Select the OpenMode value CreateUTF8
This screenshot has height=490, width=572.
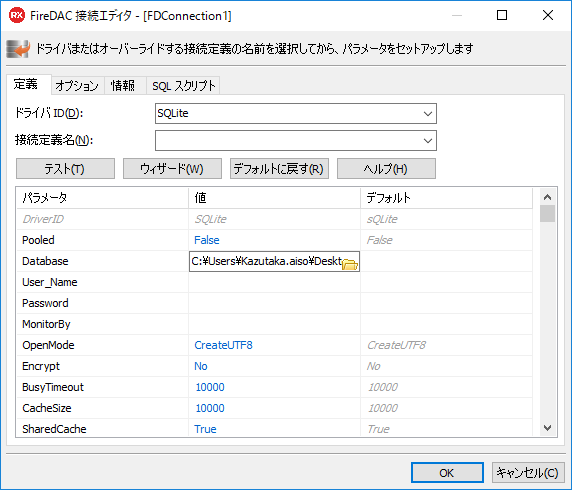[223, 345]
